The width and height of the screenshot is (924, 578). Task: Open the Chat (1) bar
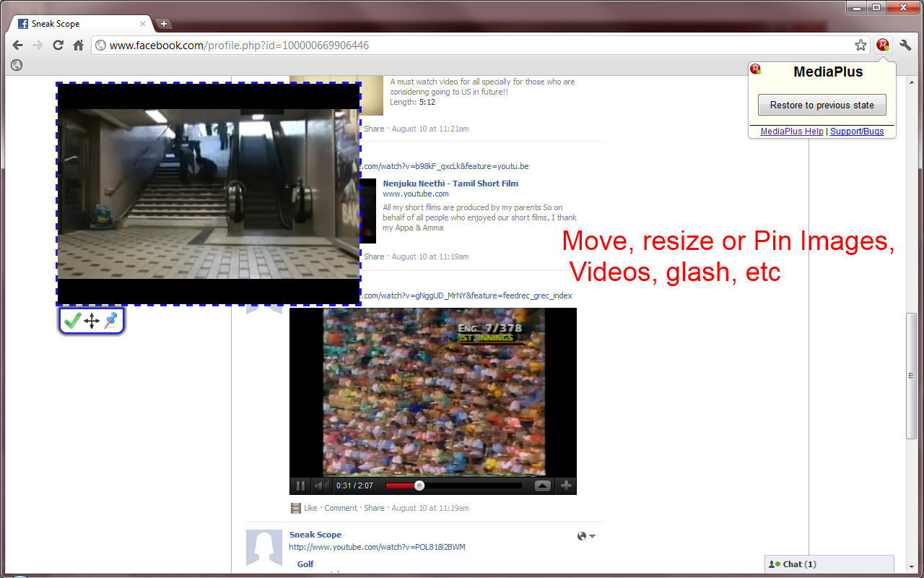(x=829, y=564)
